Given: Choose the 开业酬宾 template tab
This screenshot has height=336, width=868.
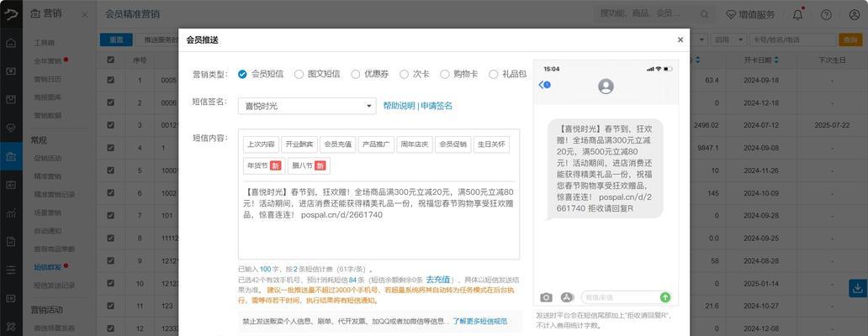Looking at the screenshot, I should [x=299, y=144].
